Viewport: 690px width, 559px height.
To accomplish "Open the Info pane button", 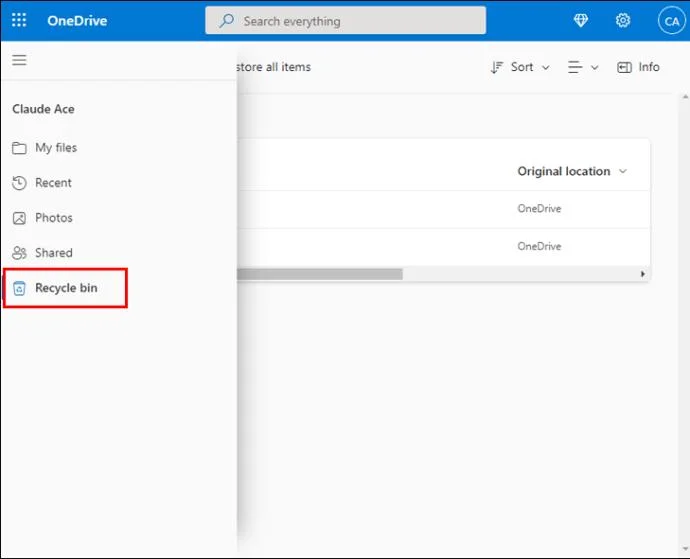I will pos(638,67).
